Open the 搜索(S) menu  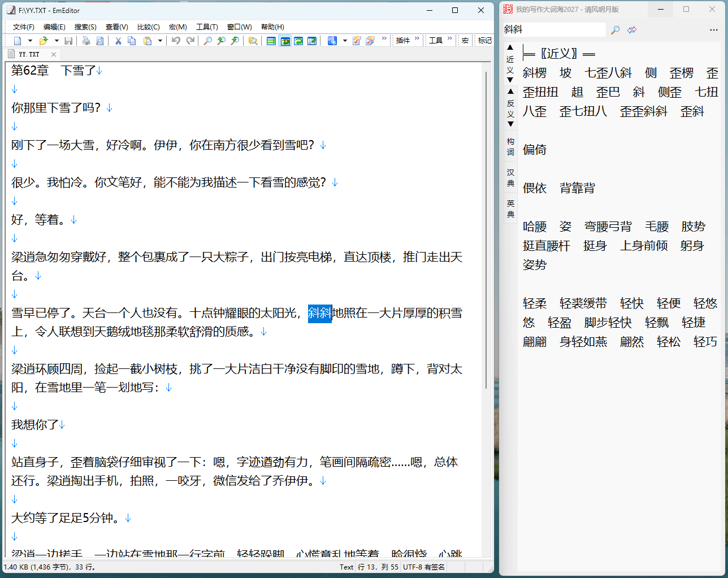click(85, 27)
